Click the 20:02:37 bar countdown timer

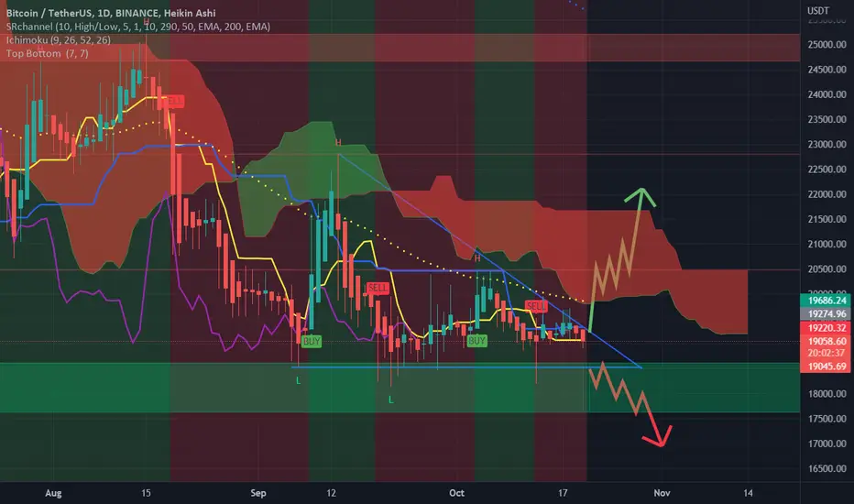pyautogui.click(x=827, y=353)
